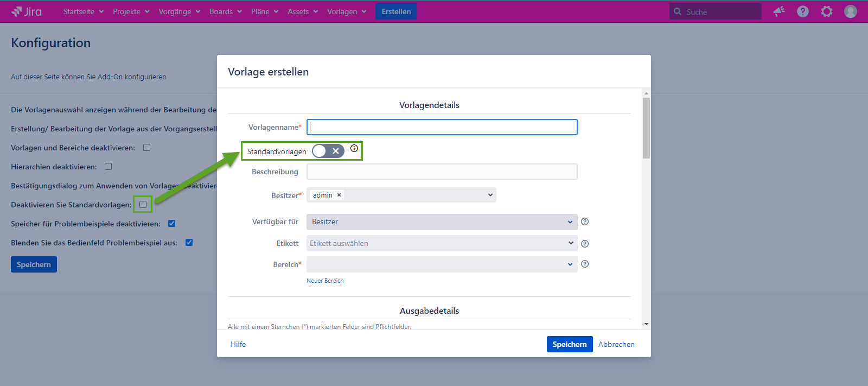
Task: Expand the Verfügbar für dropdown
Action: tap(442, 222)
